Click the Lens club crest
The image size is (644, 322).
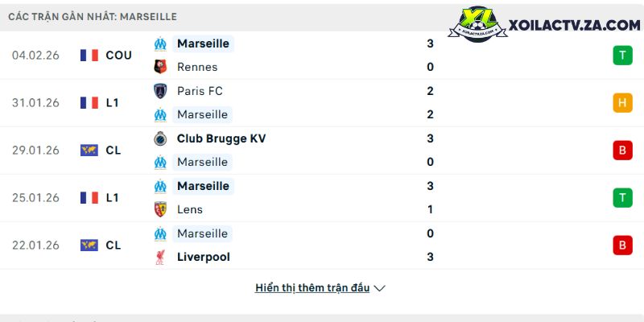(x=160, y=209)
